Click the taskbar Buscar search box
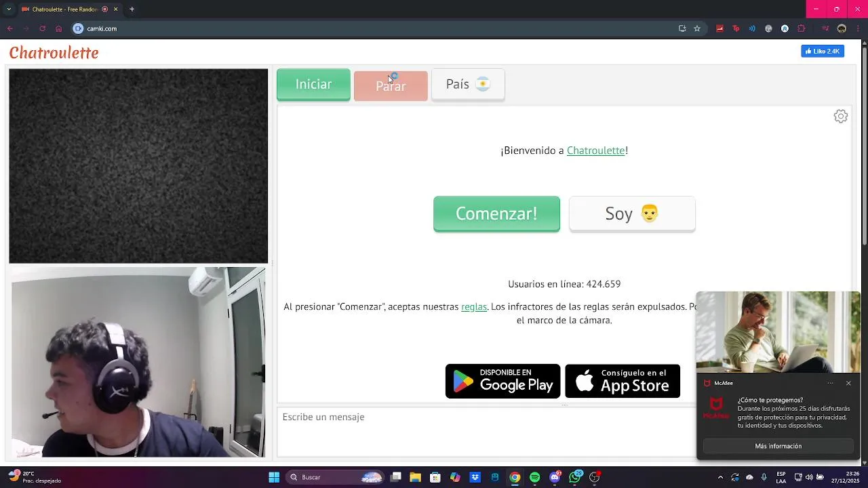Viewport: 868px width, 488px height. pyautogui.click(x=335, y=477)
